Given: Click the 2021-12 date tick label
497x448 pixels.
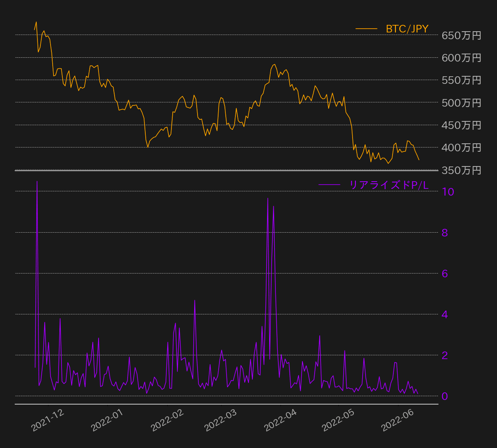Looking at the screenshot, I should click(x=48, y=420).
